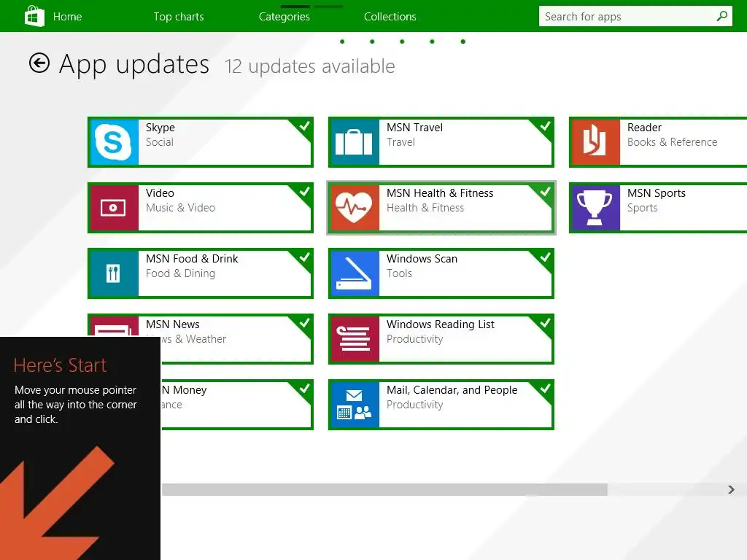The height and width of the screenshot is (560, 747).
Task: Click the Windows Reading List icon
Action: [354, 339]
